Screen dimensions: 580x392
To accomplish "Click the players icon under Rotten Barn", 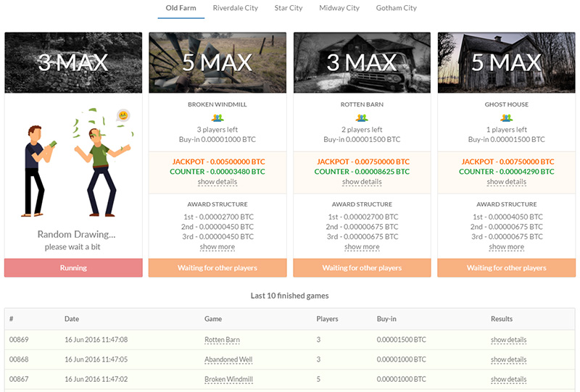I will (362, 118).
